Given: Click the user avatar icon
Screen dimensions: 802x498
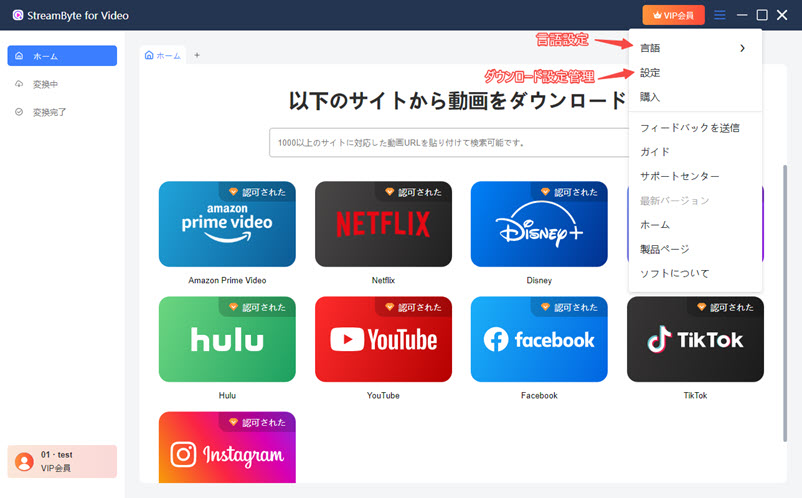Looking at the screenshot, I should coord(24,462).
